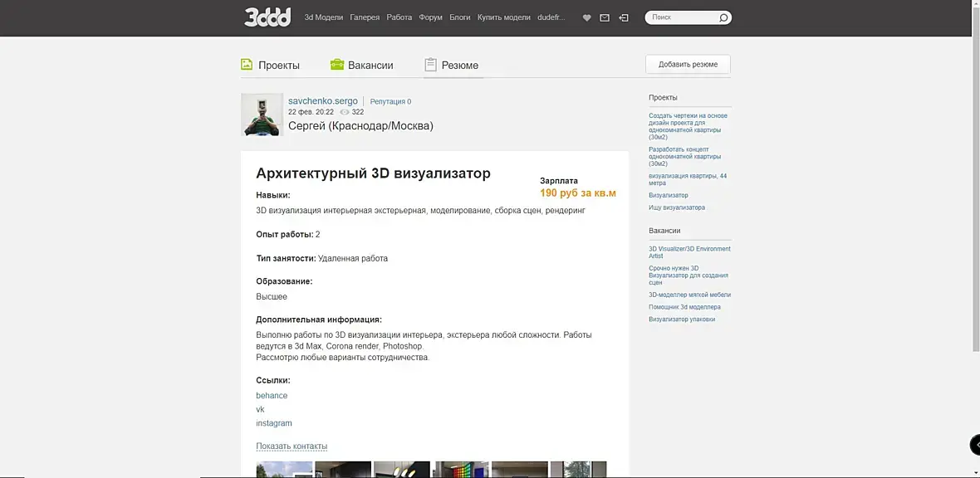Open the savchenko.sergo profile link
The image size is (980, 478).
(322, 100)
